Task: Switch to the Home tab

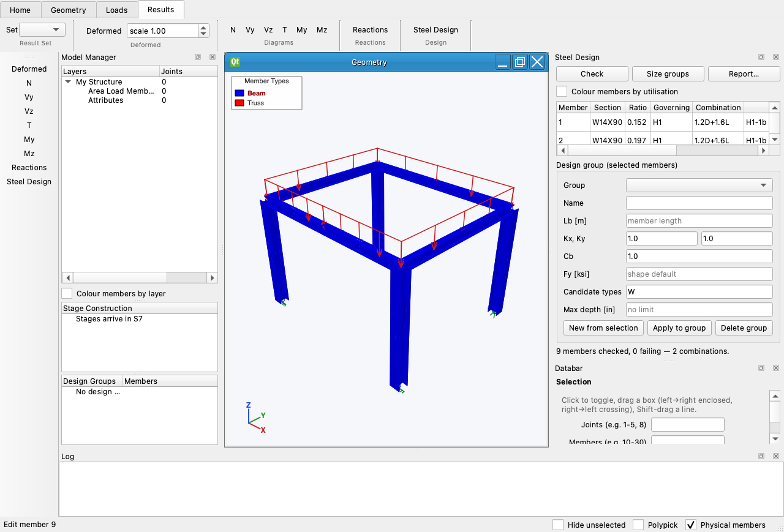Action: 20,10
